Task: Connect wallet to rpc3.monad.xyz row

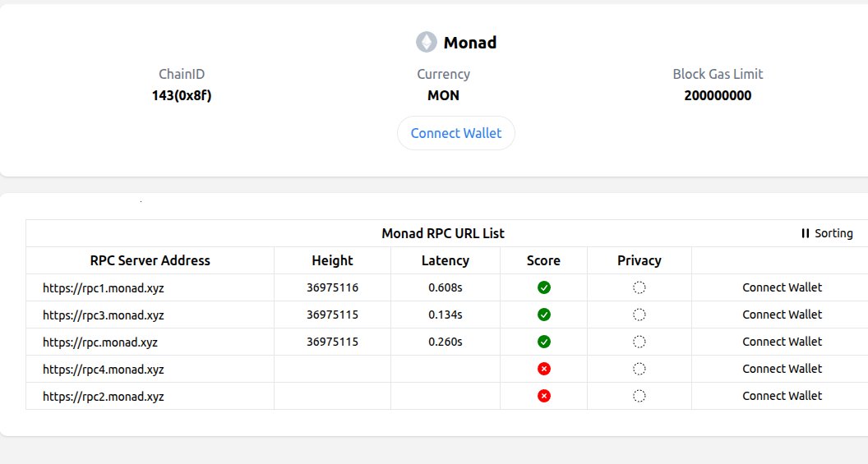Action: (x=783, y=315)
